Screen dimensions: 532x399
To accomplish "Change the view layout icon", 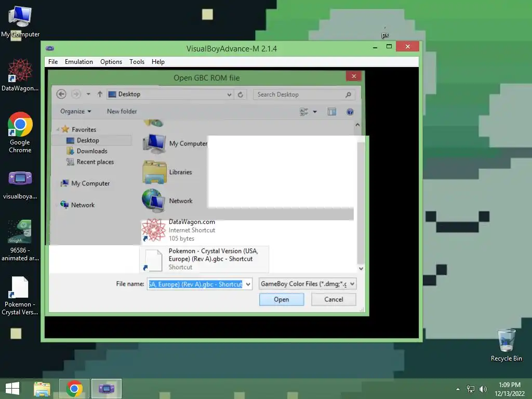I will [x=303, y=112].
